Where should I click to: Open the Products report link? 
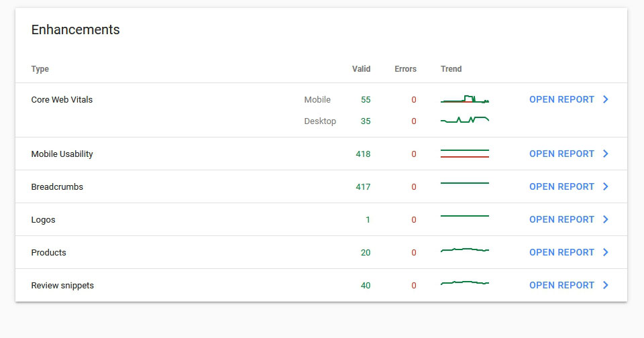click(561, 252)
